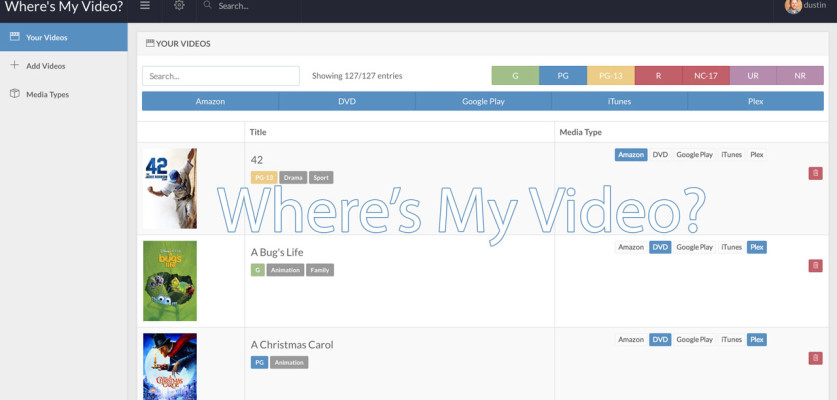This screenshot has height=400, width=837.
Task: Filter by G rating
Action: pos(515,76)
